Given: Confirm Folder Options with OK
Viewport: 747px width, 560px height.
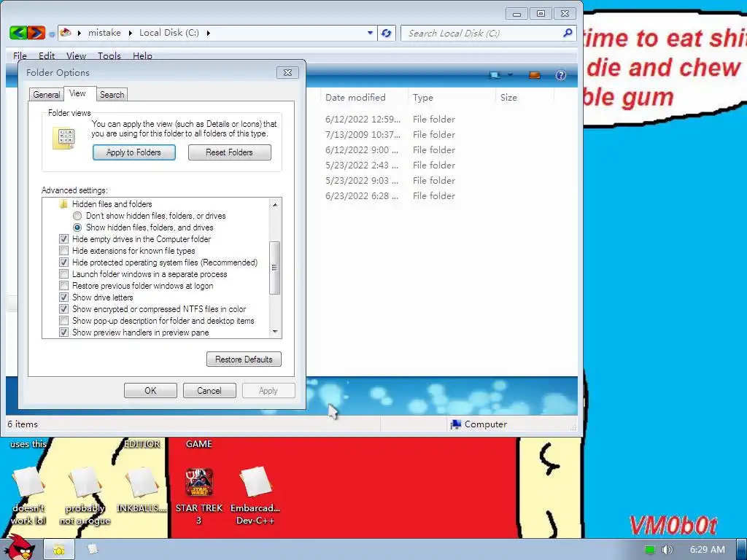Looking at the screenshot, I should pyautogui.click(x=150, y=391).
